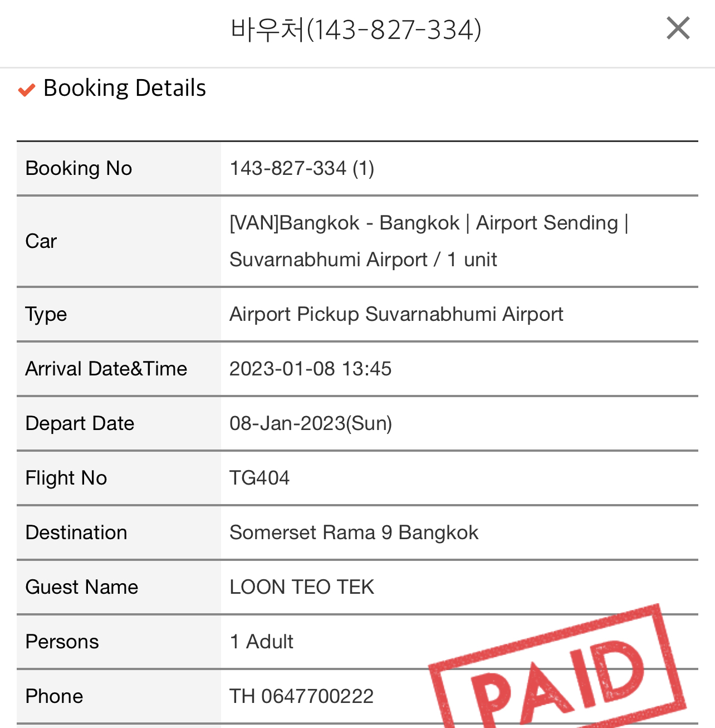Select flight number TG404
This screenshot has width=715, height=728.
(x=259, y=478)
